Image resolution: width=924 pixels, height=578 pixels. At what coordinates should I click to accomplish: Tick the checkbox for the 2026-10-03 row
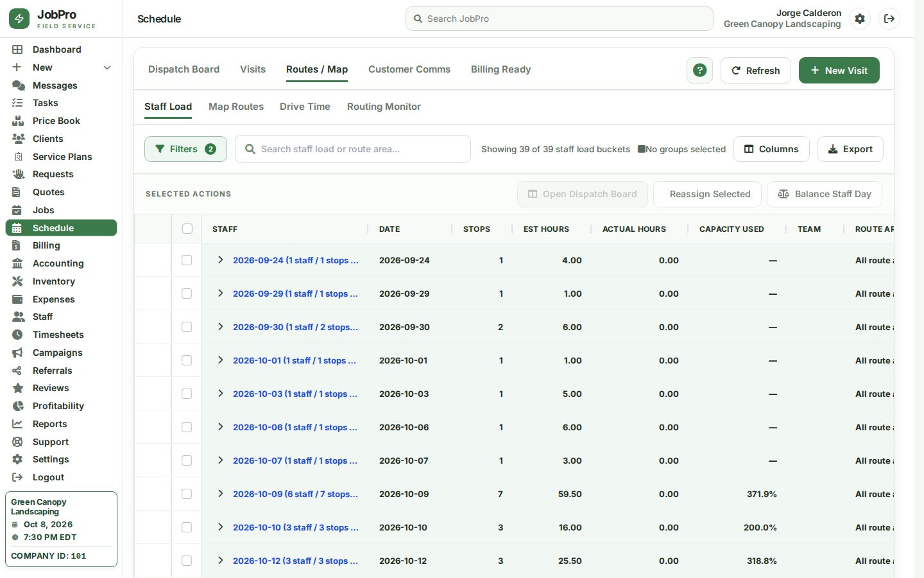(x=187, y=394)
